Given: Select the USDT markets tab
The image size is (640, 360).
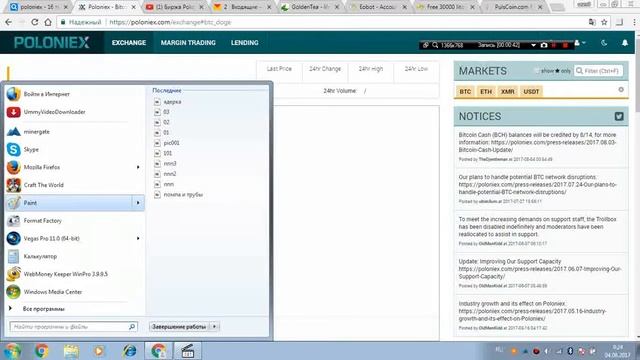Looking at the screenshot, I should point(531,91).
